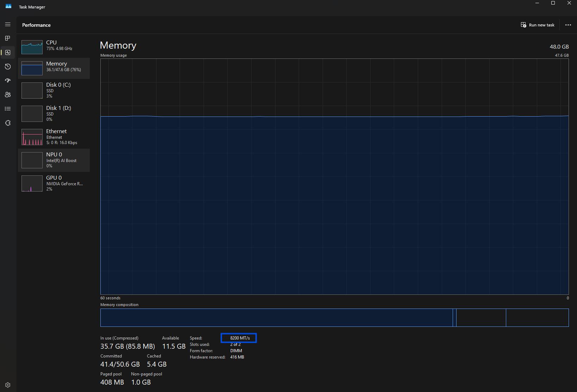Click the Run new task icon
The height and width of the screenshot is (392, 577).
point(523,25)
